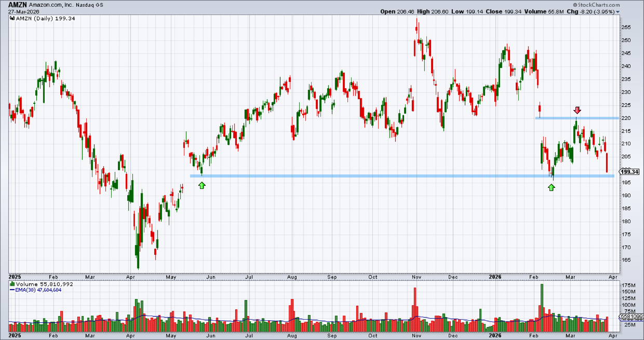
Task: Click the 5581099 volume tag on volume axis
Action: pos(630,317)
